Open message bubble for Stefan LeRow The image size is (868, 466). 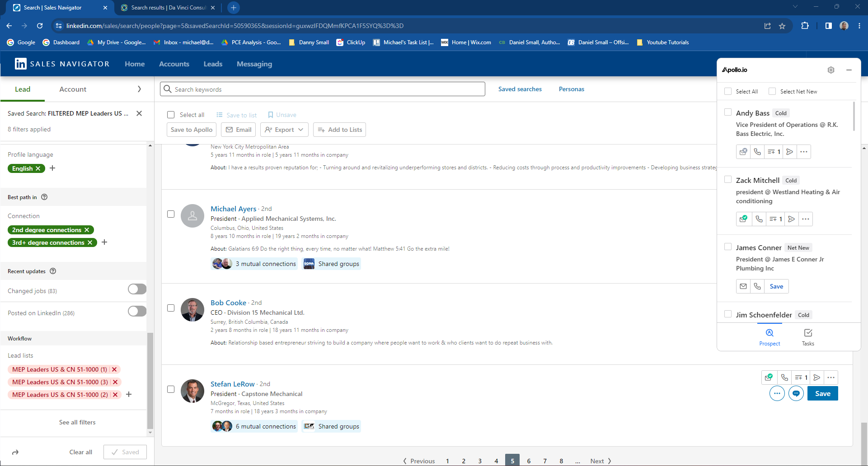[x=796, y=393]
